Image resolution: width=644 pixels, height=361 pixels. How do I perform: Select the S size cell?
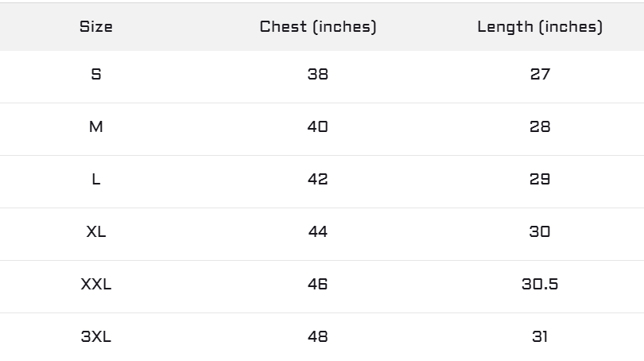coord(95,74)
